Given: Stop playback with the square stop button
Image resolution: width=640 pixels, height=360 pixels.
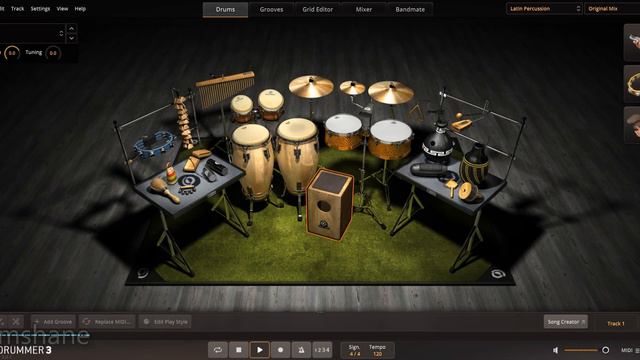Looking at the screenshot, I should pyautogui.click(x=239, y=350).
